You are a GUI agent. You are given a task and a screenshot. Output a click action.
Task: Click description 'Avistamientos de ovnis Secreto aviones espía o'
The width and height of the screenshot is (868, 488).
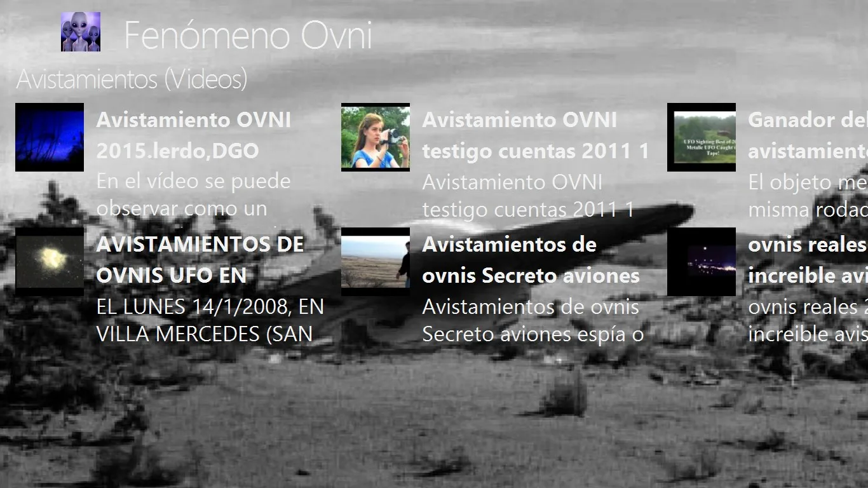tap(534, 320)
